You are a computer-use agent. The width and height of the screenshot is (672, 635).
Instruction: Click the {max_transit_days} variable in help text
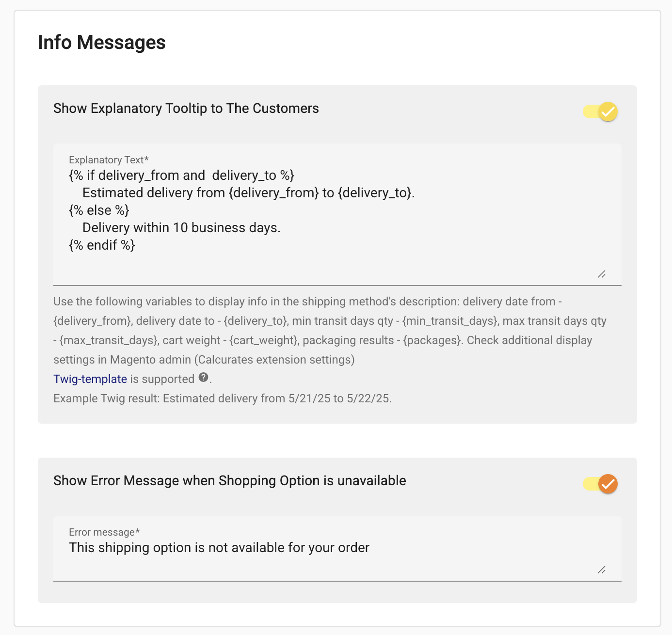tap(109, 340)
